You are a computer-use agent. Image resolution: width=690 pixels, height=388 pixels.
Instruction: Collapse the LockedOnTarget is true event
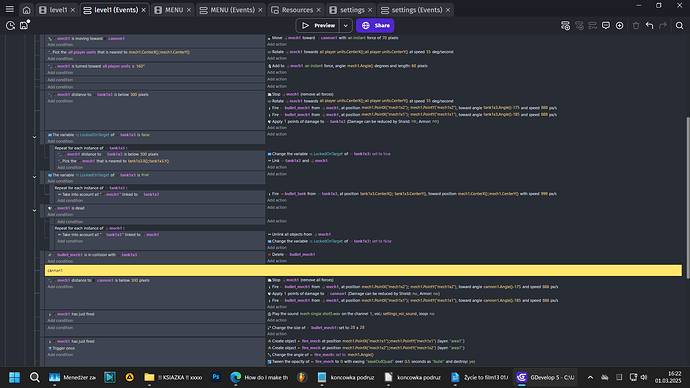coord(34,177)
